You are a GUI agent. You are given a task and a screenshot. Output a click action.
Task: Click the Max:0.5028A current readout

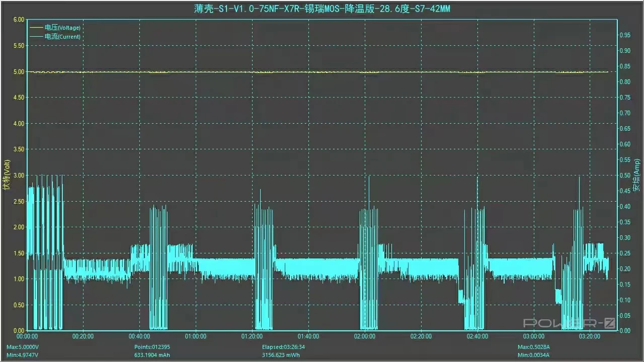[x=535, y=347]
